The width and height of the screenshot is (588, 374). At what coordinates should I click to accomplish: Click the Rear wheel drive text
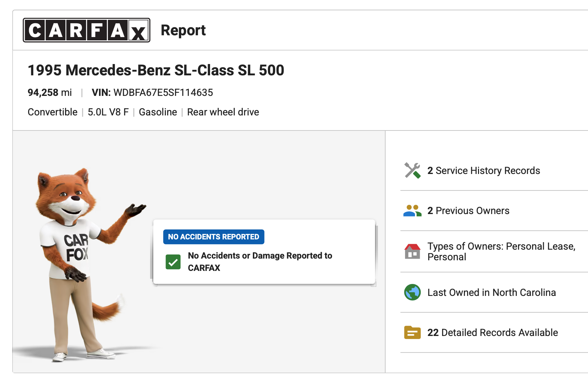click(x=223, y=112)
